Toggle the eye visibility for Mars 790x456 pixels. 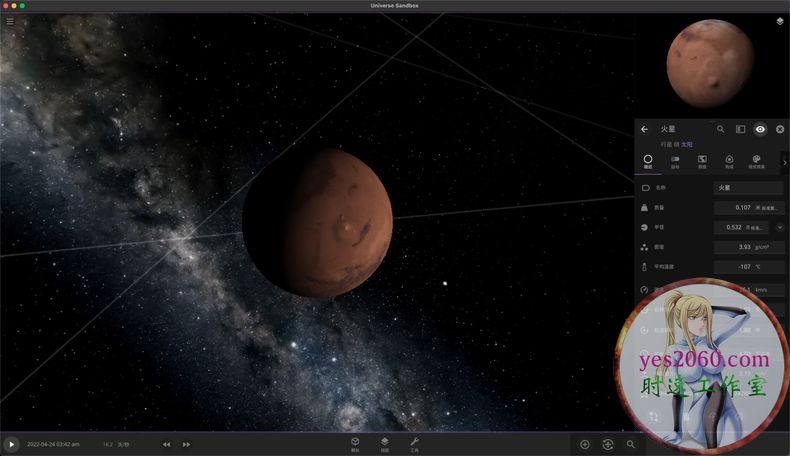click(x=760, y=129)
